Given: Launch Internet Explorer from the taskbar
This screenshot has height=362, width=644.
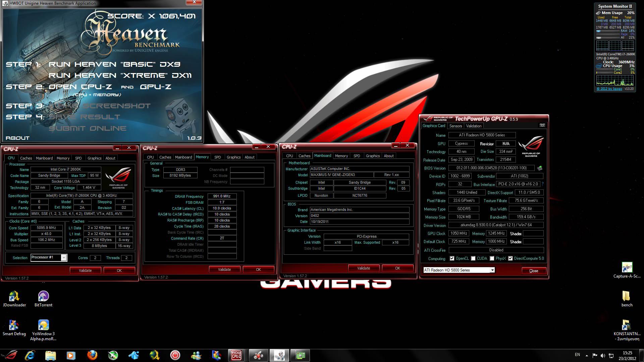Looking at the screenshot, I should click(30, 355).
